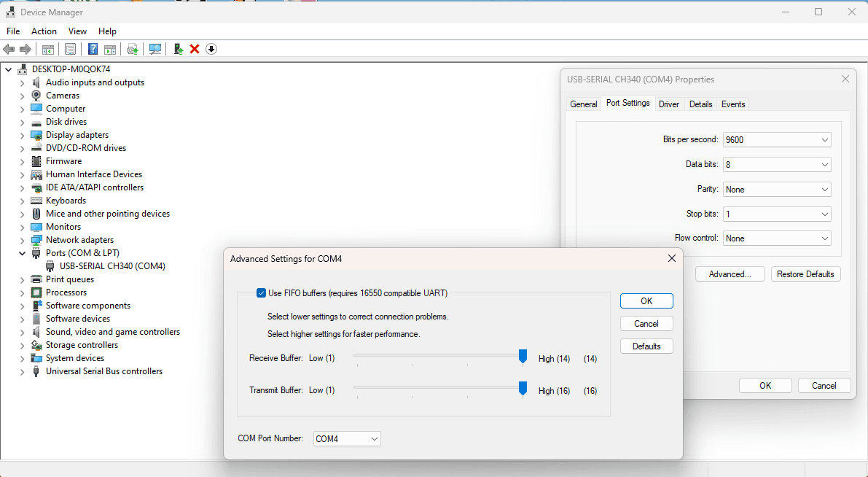Click the Print queues category icon
This screenshot has height=477, width=868.
pos(36,279)
